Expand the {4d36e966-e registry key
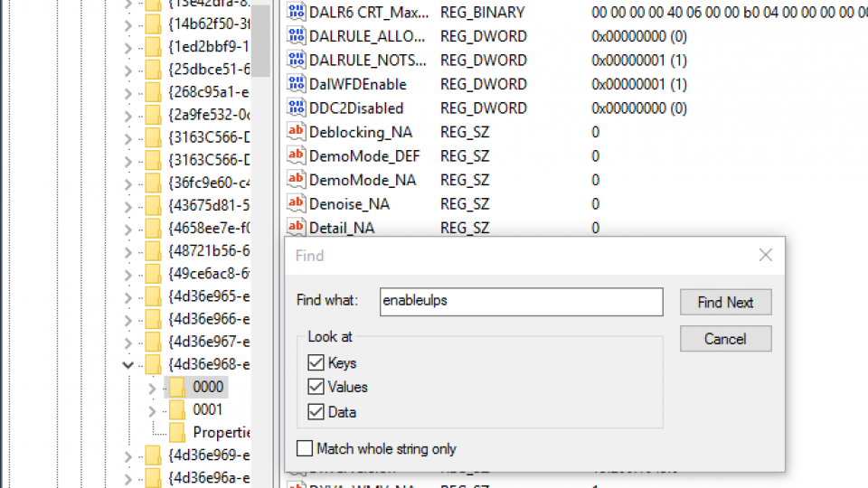868x488 pixels. click(x=127, y=320)
